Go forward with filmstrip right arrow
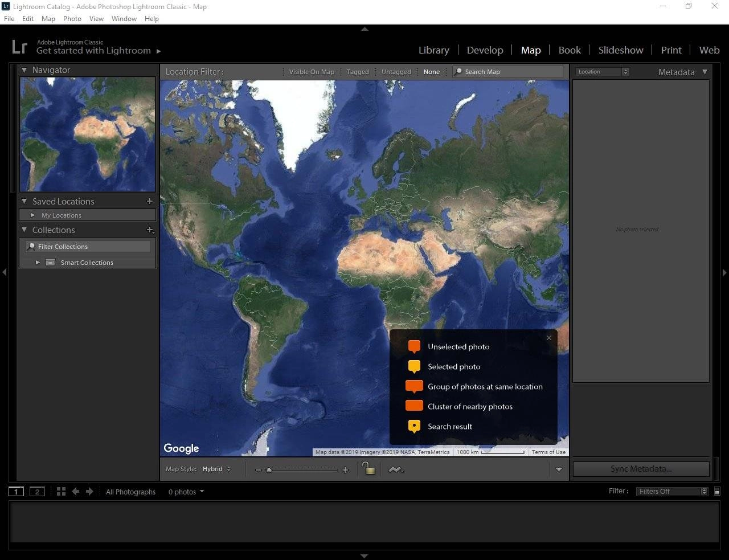The height and width of the screenshot is (560, 729). click(x=89, y=491)
